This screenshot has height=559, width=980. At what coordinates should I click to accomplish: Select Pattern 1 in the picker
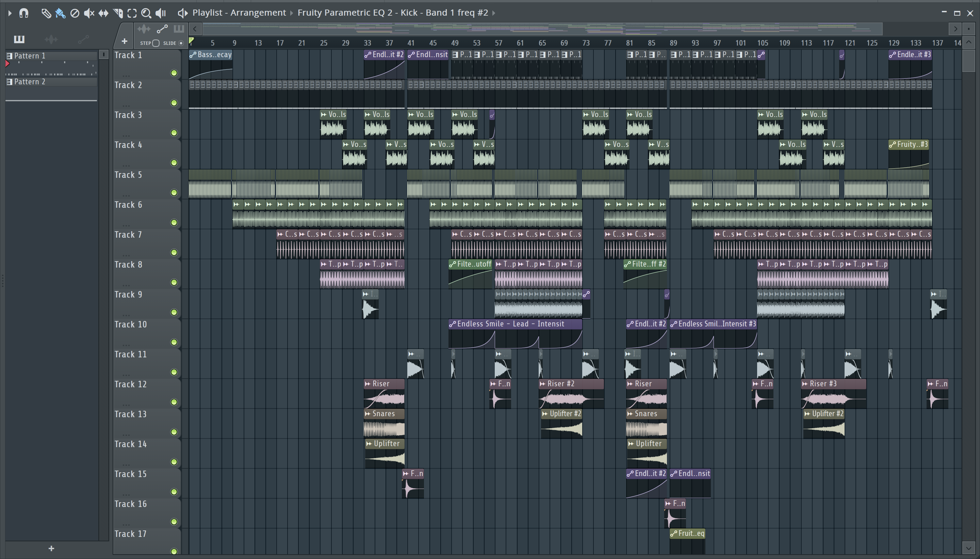[51, 56]
